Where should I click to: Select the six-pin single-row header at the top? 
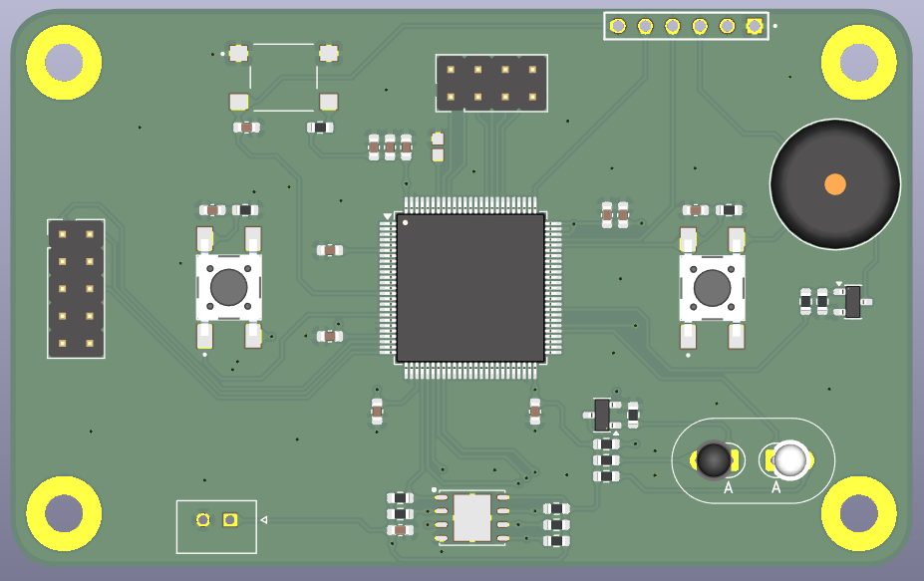686,26
